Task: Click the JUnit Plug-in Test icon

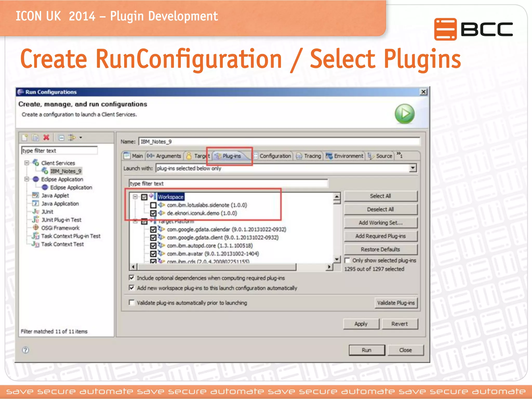Action: pyautogui.click(x=36, y=220)
